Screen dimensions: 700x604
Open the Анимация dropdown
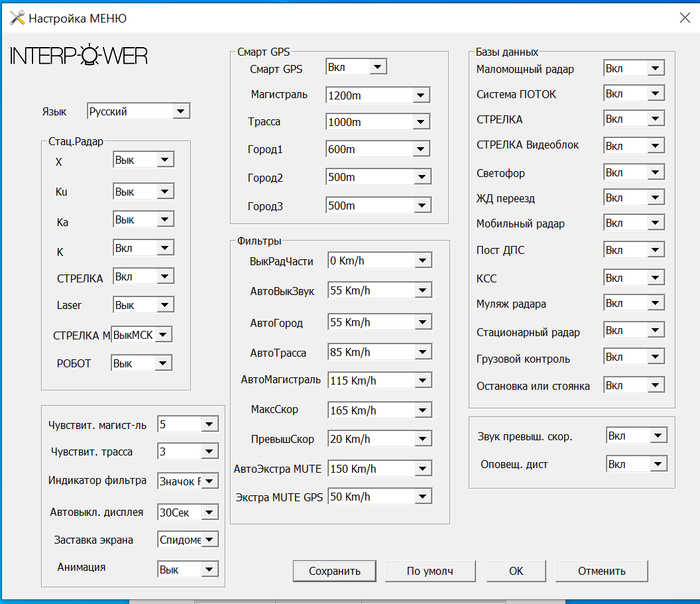[209, 570]
